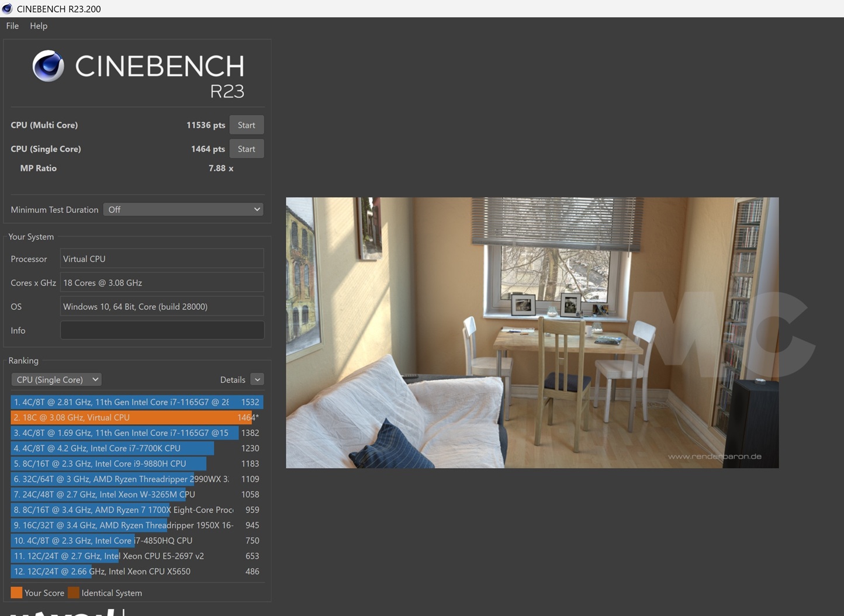Start the CPU Single Core test
The height and width of the screenshot is (616, 844).
(x=246, y=149)
